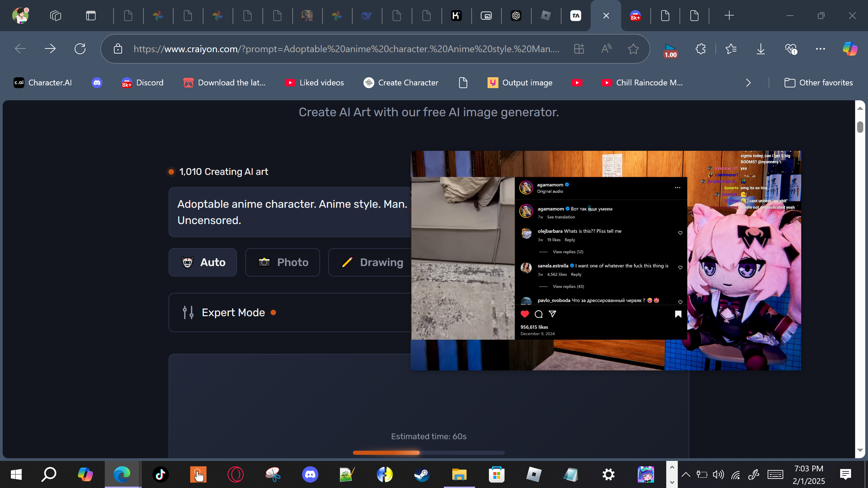Click the Read aloud icon
868x488 pixels.
[x=606, y=49]
